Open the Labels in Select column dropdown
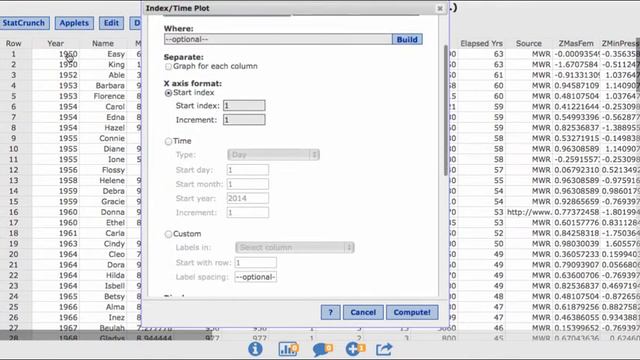The height and width of the screenshot is (360, 640). 295,247
